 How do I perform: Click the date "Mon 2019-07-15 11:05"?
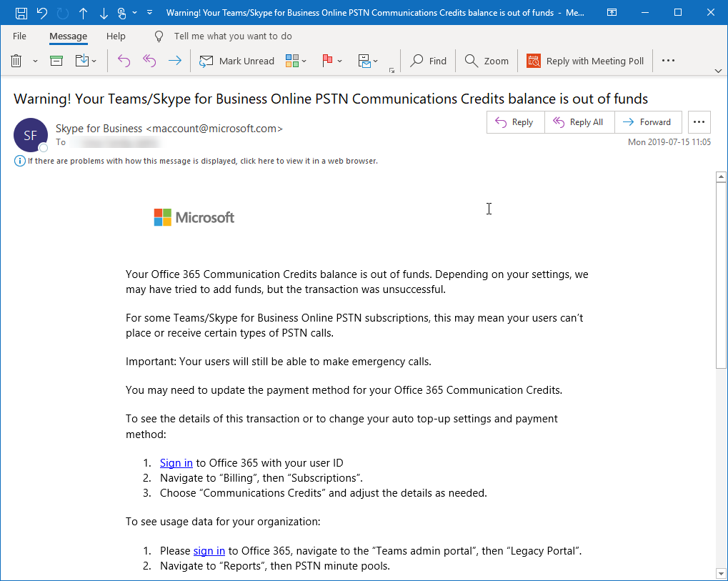(669, 142)
